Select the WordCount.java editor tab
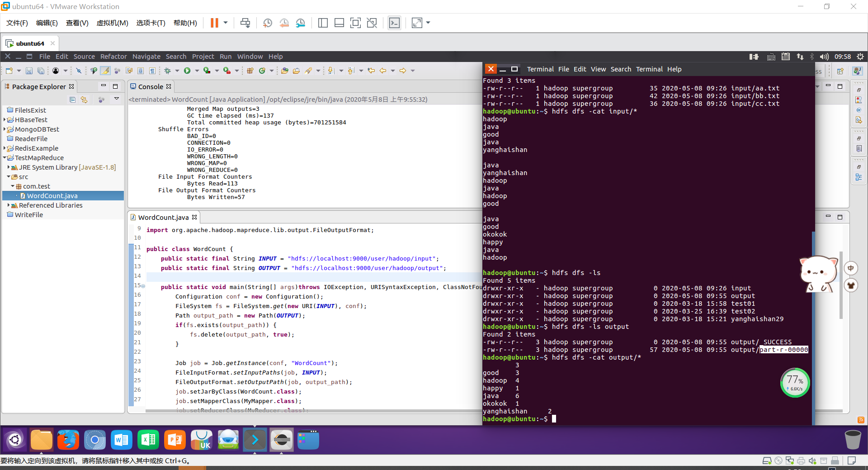Image resolution: width=868 pixels, height=470 pixels. (x=163, y=218)
